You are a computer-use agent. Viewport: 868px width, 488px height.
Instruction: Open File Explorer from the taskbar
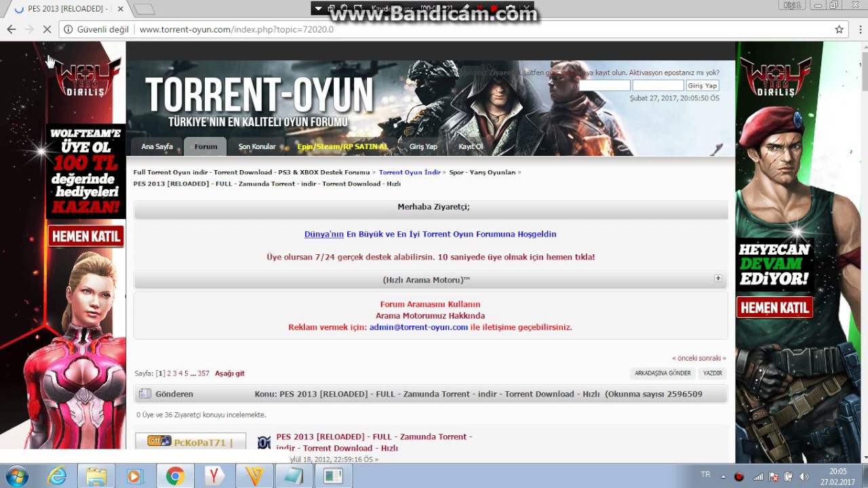point(96,476)
